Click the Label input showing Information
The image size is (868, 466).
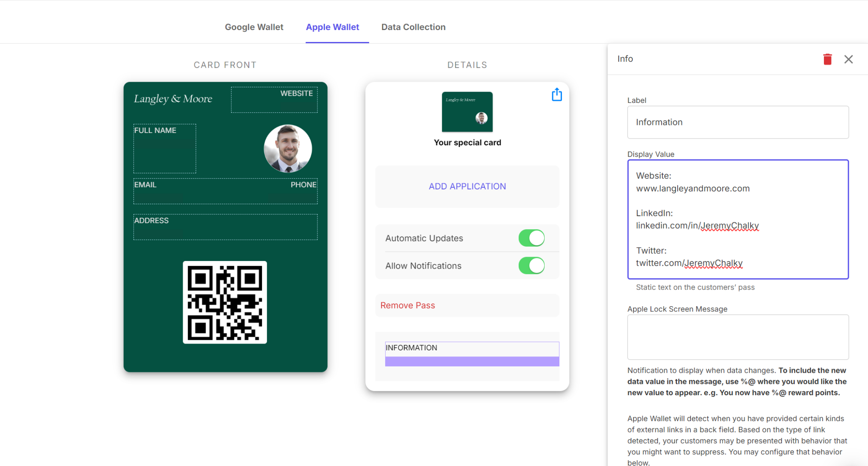click(737, 122)
